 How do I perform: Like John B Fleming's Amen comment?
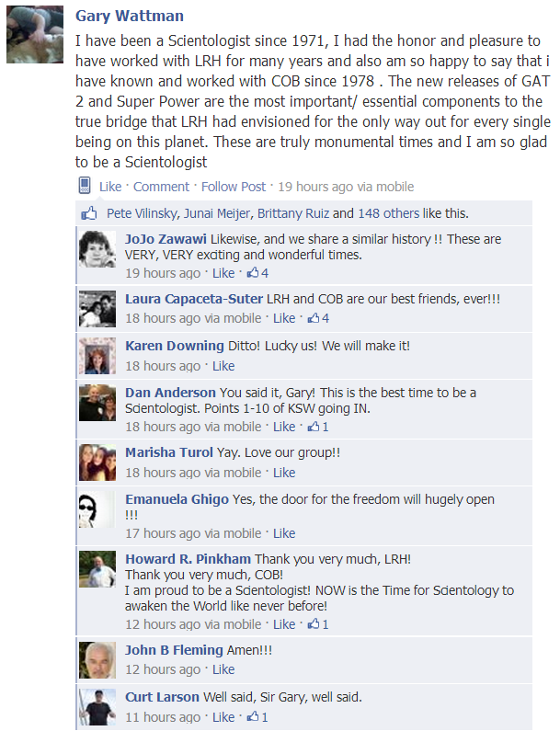click(x=223, y=669)
